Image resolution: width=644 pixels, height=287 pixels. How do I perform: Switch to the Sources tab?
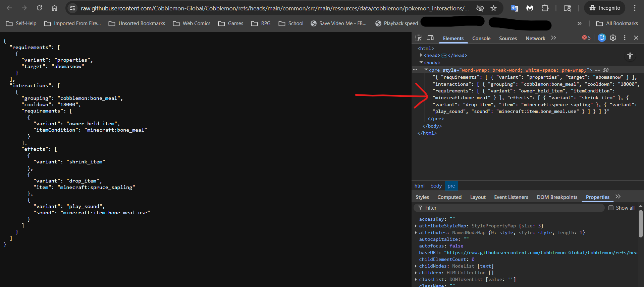(508, 39)
